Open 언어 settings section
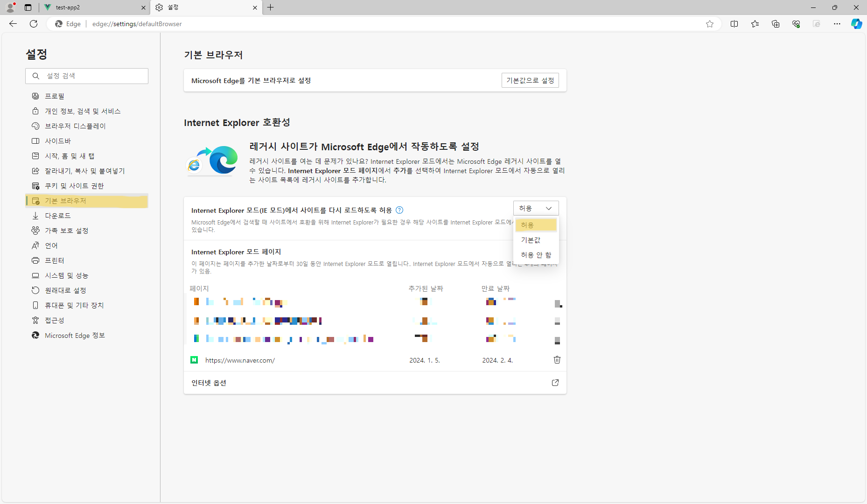 87,245
